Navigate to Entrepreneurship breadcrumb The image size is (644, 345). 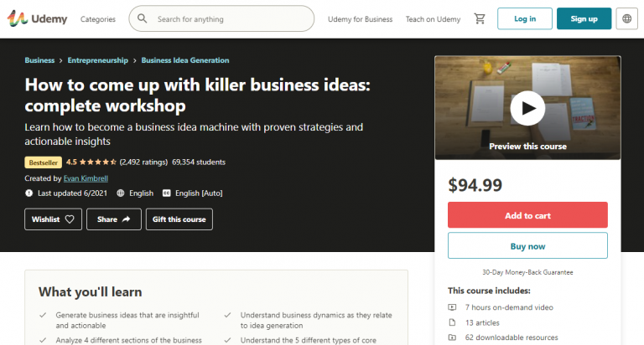(x=98, y=60)
